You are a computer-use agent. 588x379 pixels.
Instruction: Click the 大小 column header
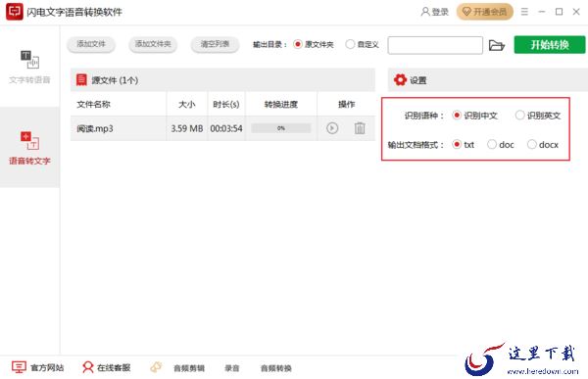point(187,104)
